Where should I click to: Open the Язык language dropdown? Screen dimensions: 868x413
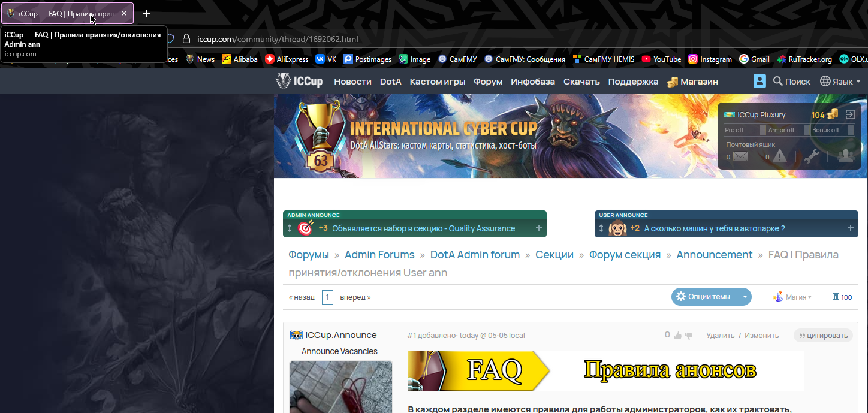point(840,81)
